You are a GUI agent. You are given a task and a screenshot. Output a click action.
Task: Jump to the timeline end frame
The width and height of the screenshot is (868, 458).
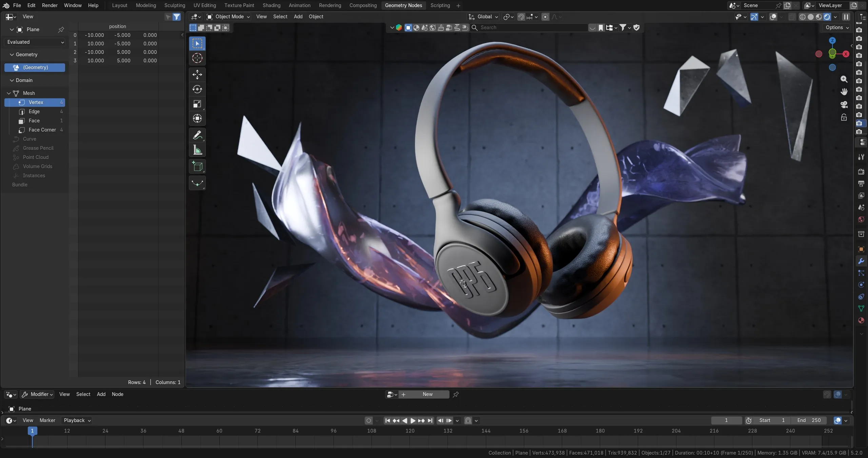430,420
